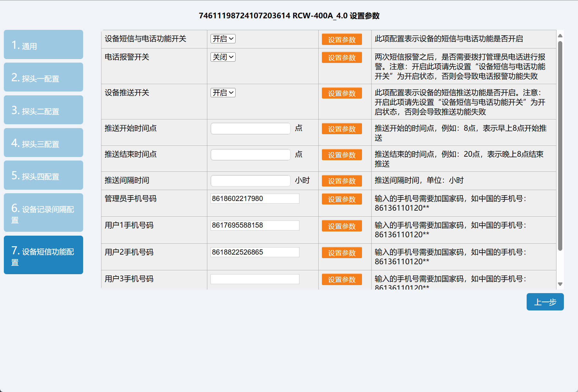This screenshot has width=578, height=392.
Task: Click the 7. 设备短信功能配置 tab
Action: pos(43,255)
